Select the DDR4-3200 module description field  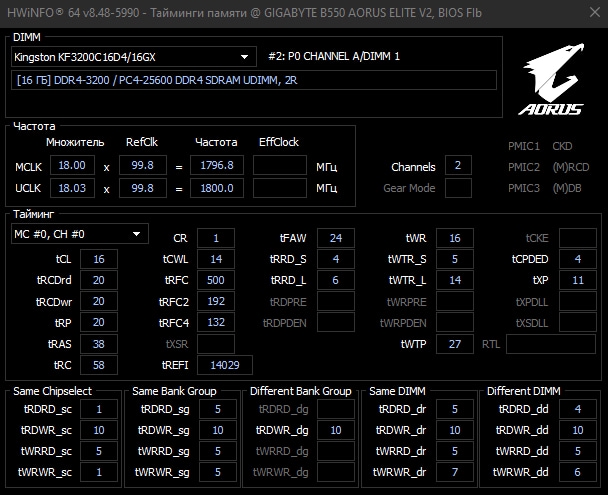point(254,80)
